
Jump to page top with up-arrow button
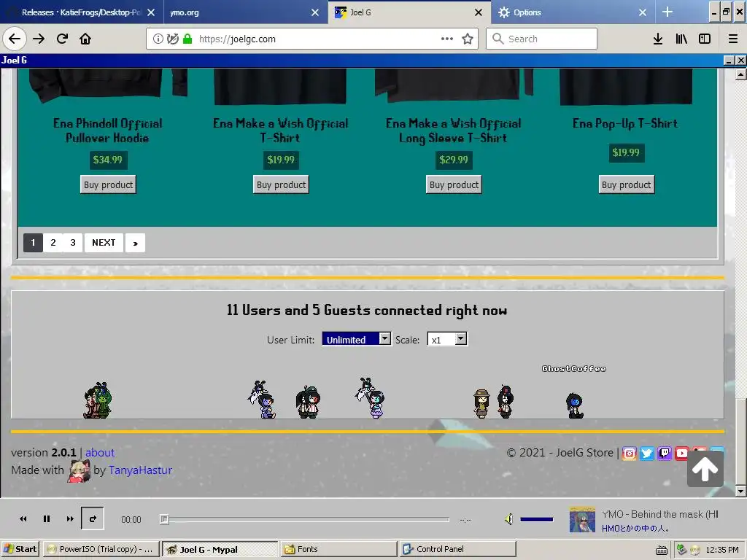point(705,469)
